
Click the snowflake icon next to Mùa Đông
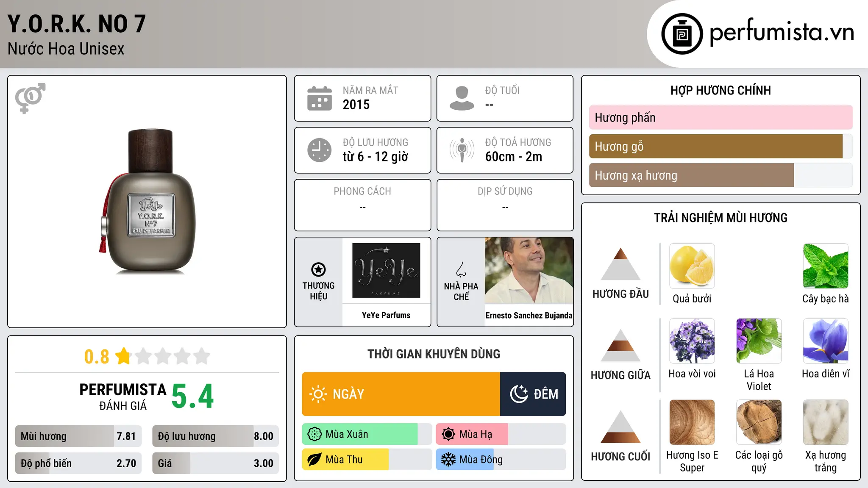click(x=448, y=460)
